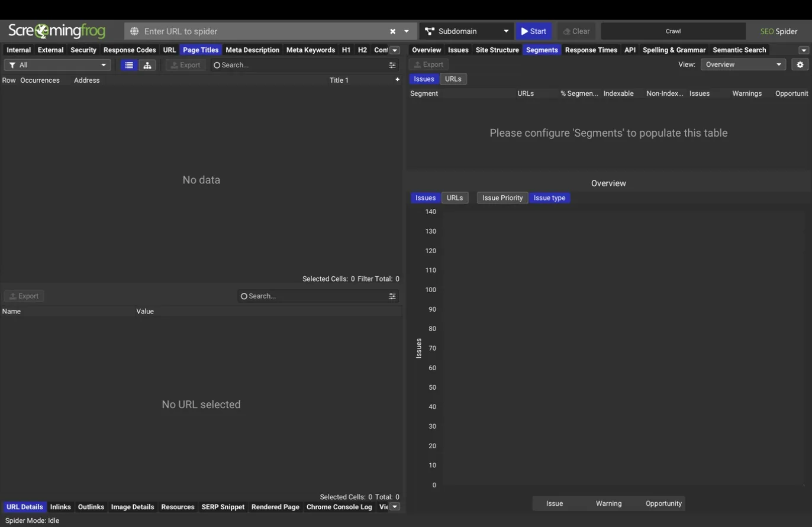Open the Semantic Search tab

point(739,50)
